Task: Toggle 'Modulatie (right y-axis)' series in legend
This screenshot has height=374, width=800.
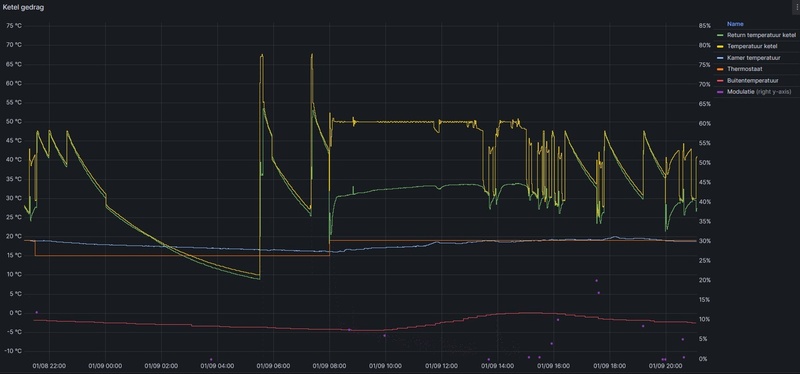Action: pyautogui.click(x=759, y=92)
